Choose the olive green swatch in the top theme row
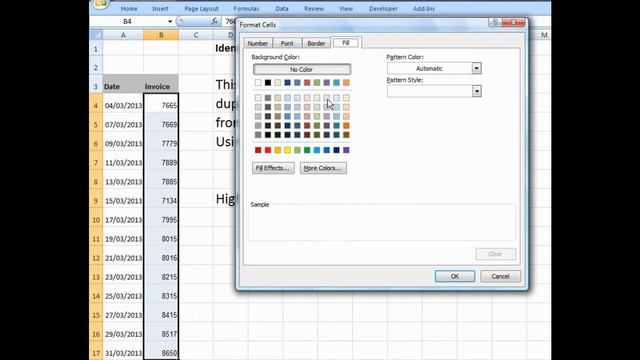 pos(317,83)
